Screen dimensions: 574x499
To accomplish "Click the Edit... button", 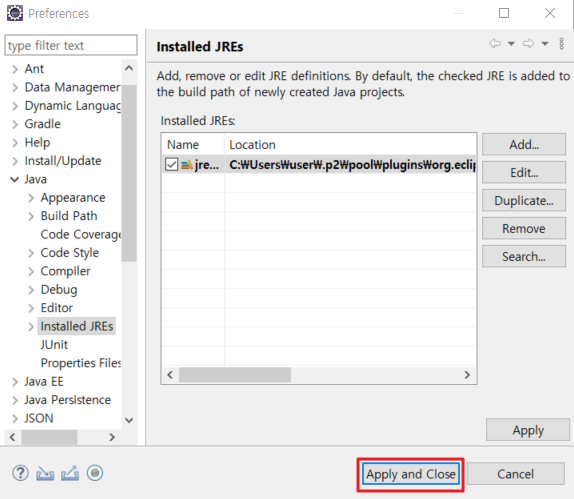I will pyautogui.click(x=524, y=172).
